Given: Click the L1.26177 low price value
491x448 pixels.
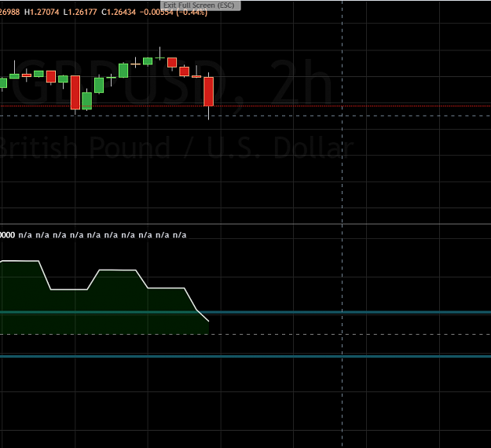Looking at the screenshot, I should (x=80, y=13).
